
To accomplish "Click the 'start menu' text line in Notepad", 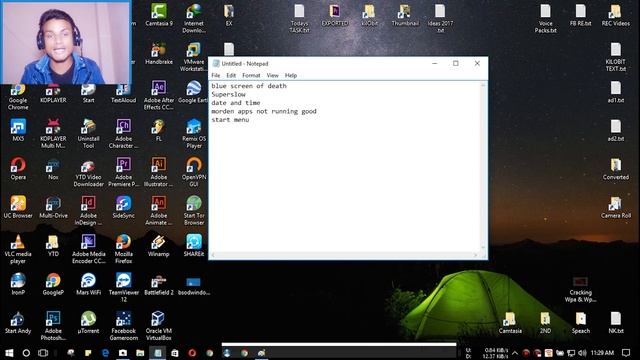I will tap(230, 120).
